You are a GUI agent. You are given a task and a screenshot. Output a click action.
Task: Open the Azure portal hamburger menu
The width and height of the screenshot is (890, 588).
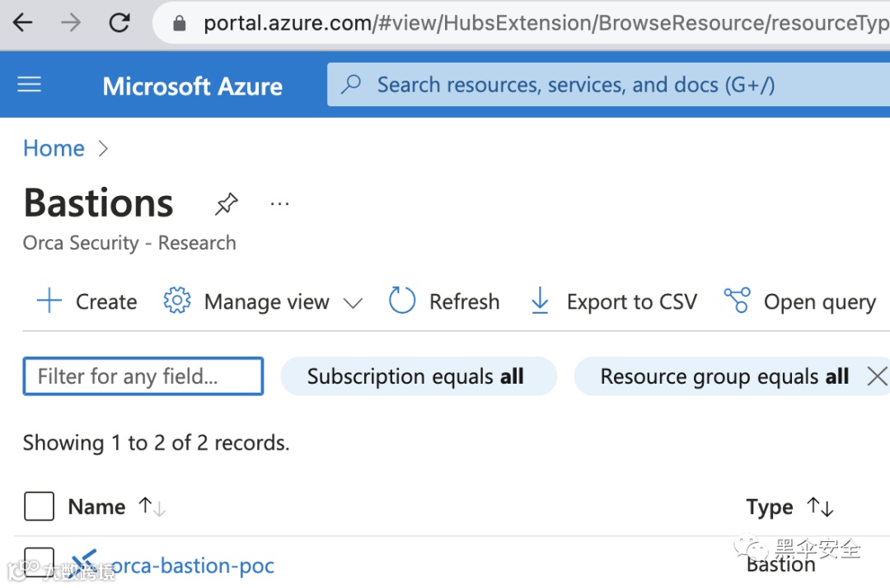(30, 85)
